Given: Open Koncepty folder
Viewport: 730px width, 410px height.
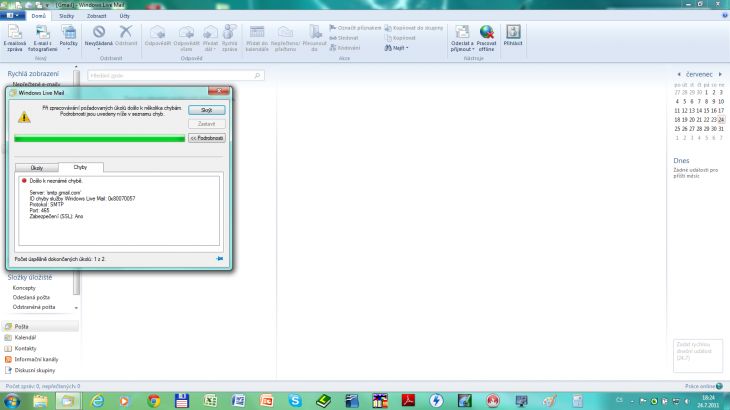Looking at the screenshot, I should pyautogui.click(x=24, y=288).
